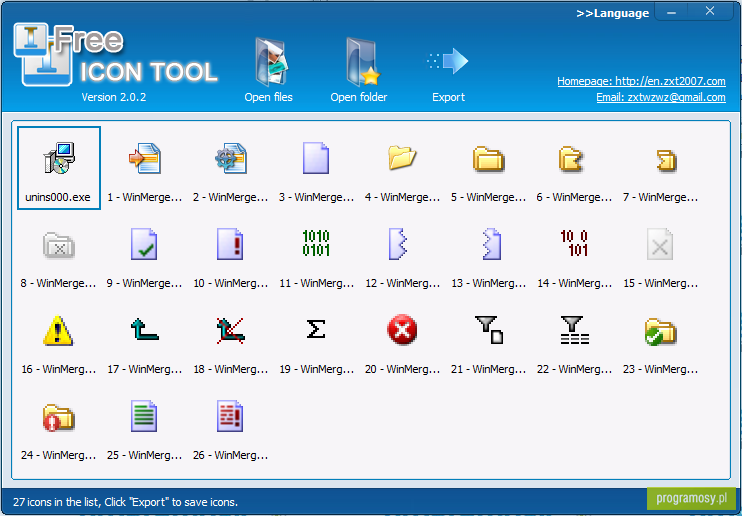The width and height of the screenshot is (742, 516).
Task: Select icon 17 teal up-level arrow
Action: point(144,329)
